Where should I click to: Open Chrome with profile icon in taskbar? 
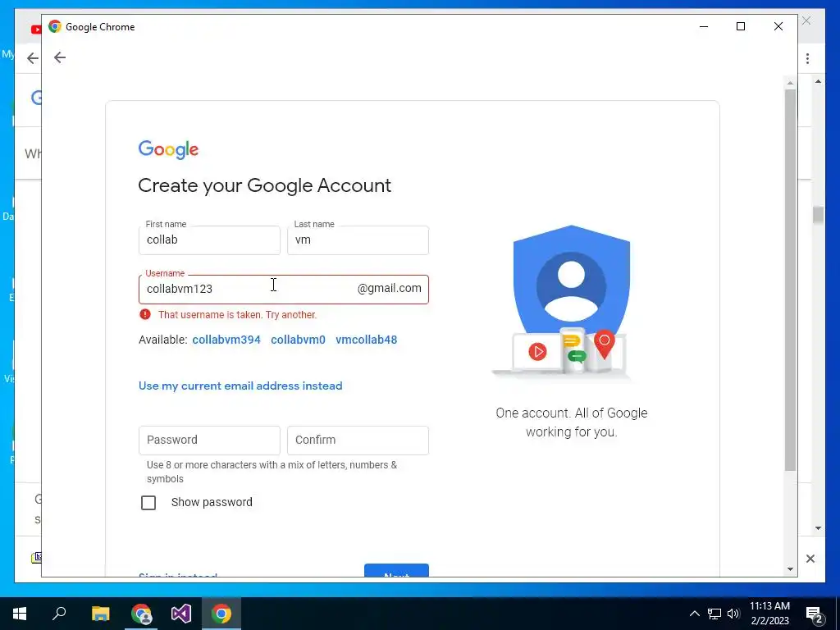pyautogui.click(x=141, y=614)
